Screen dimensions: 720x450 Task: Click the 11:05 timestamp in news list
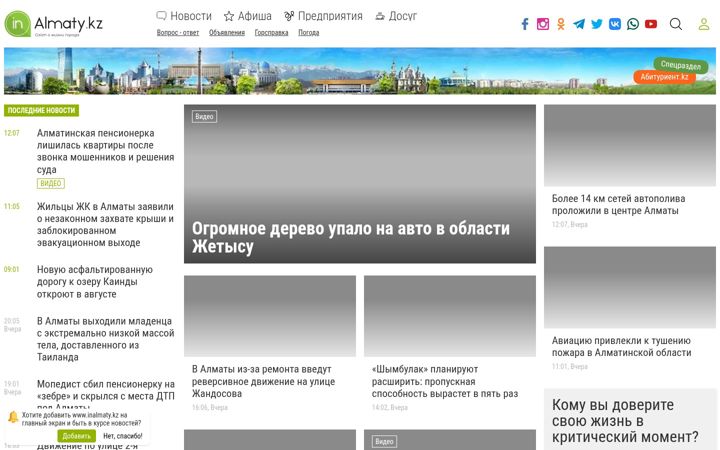pos(12,207)
